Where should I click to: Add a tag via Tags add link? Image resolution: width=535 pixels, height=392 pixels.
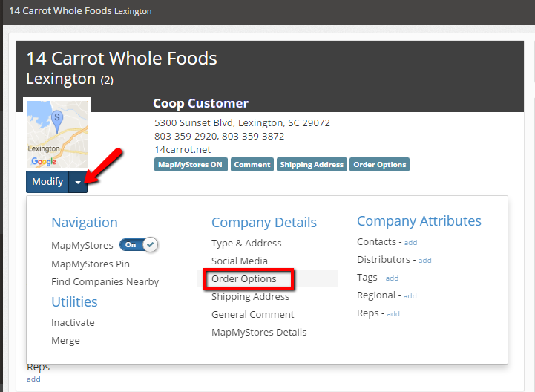click(x=392, y=278)
